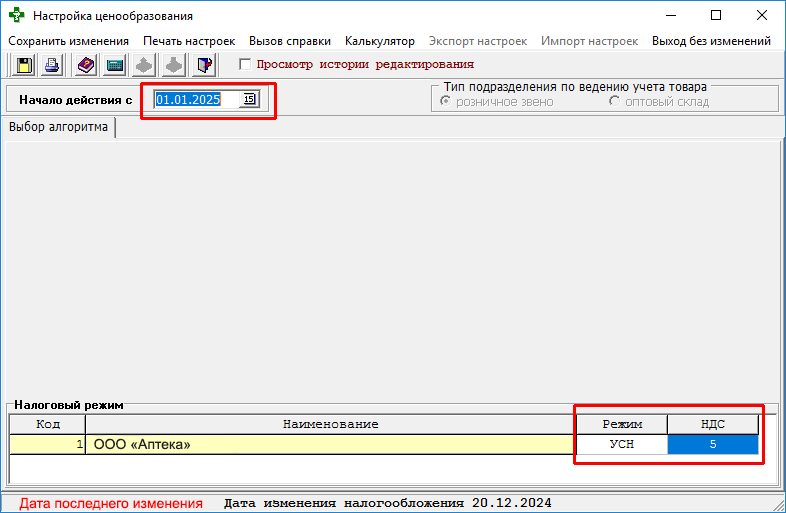
Task: Enable the Просмотр истории редактирования checkbox
Action: (245, 64)
